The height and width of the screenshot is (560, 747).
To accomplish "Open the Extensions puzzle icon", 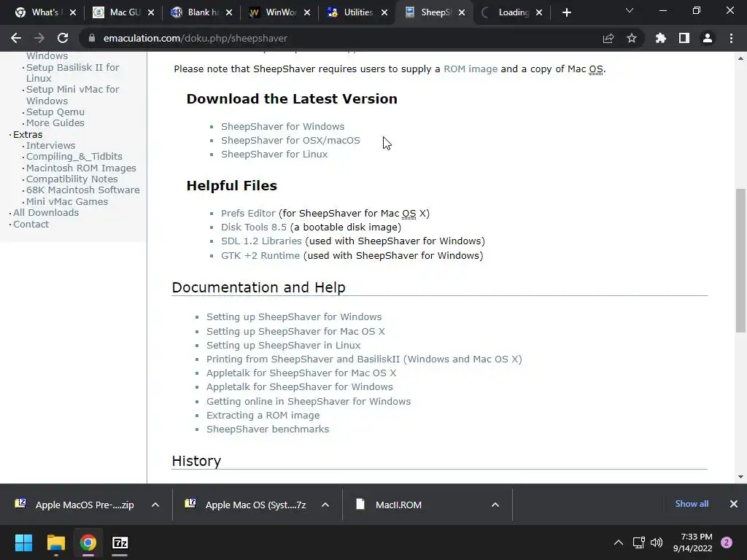I will (x=661, y=38).
